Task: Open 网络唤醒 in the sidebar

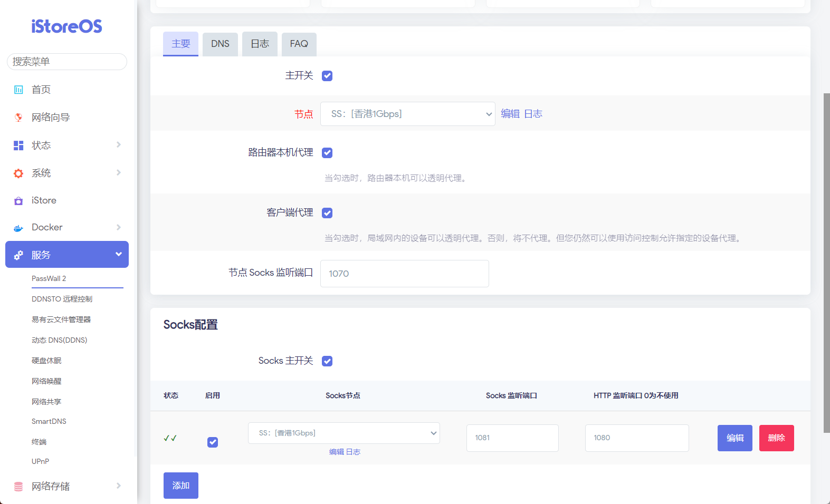Action: [x=46, y=381]
